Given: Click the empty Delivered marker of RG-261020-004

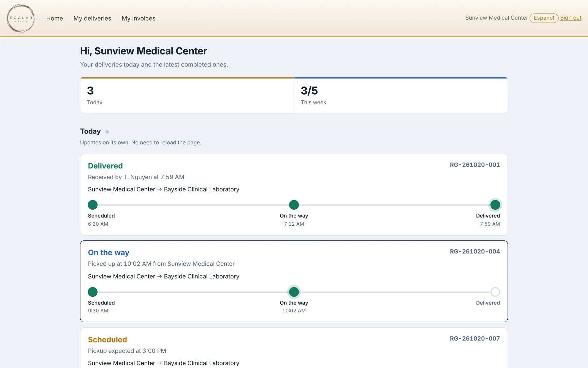Looking at the screenshot, I should point(495,292).
